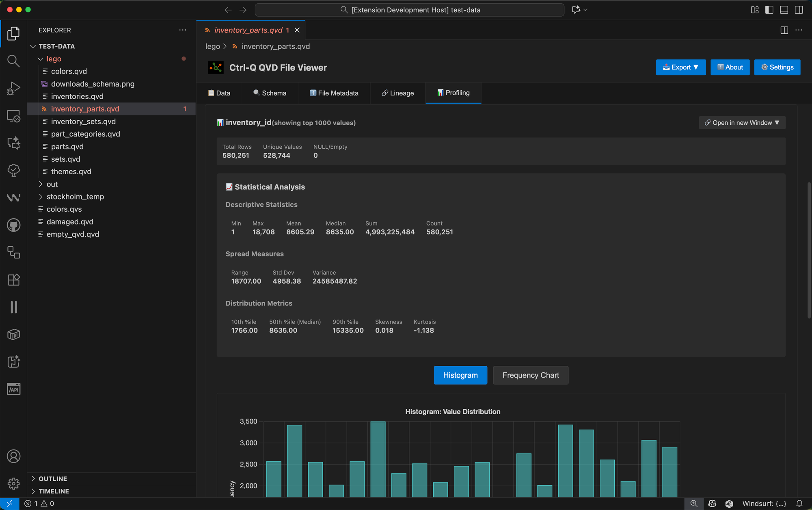
Task: Toggle the primary sidebar layout button
Action: tap(769, 10)
